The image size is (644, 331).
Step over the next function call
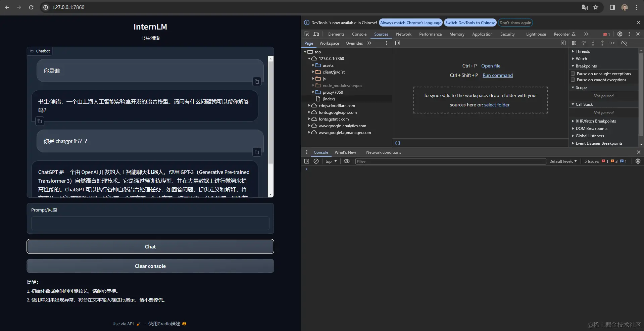point(584,43)
